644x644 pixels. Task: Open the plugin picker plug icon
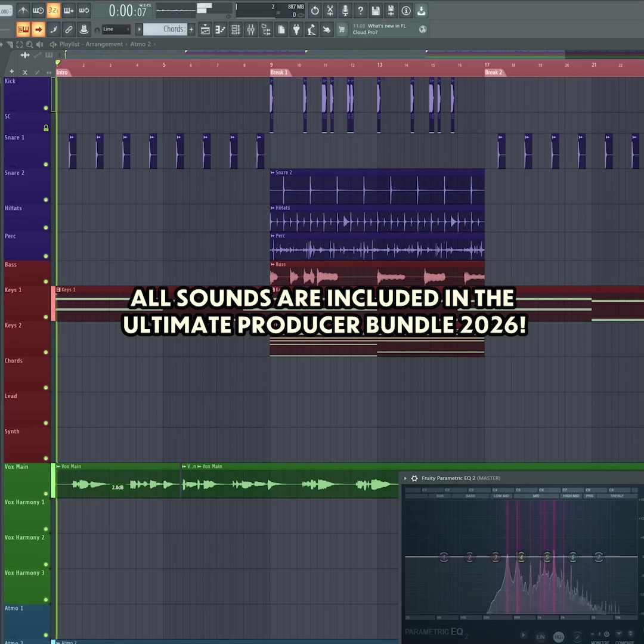296,29
